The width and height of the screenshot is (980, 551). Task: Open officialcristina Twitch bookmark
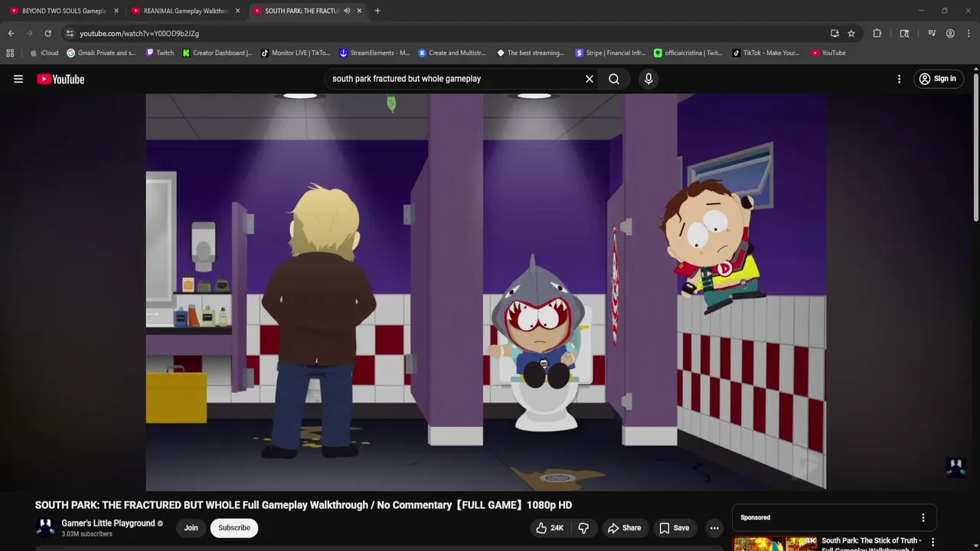coord(688,53)
